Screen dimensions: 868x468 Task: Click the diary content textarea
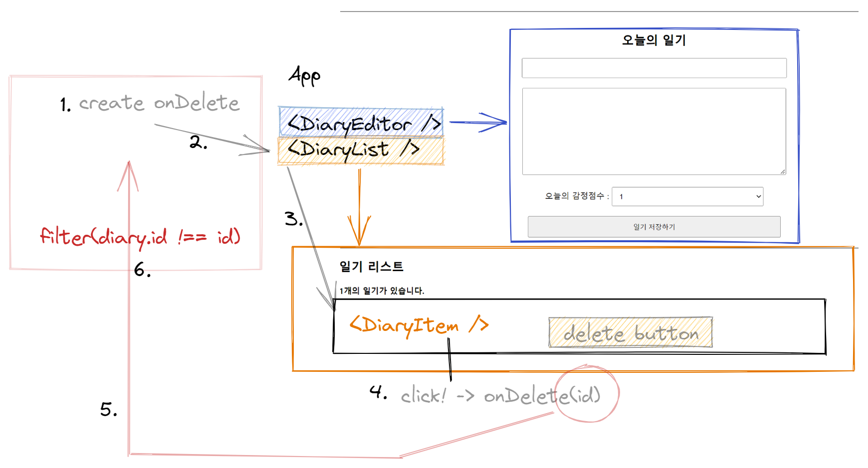pyautogui.click(x=654, y=132)
